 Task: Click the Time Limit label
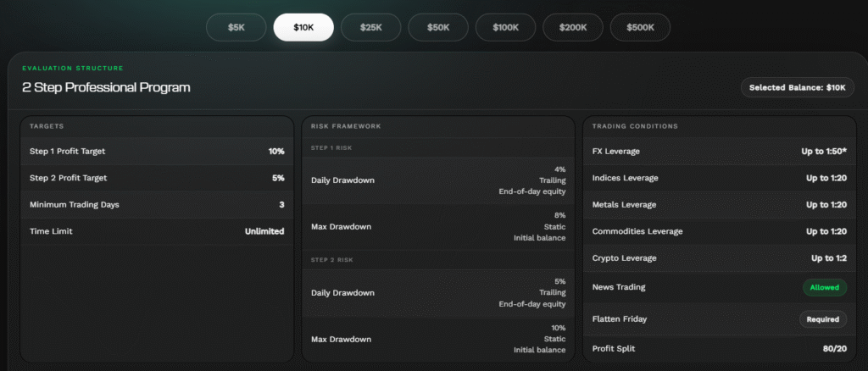pos(51,231)
